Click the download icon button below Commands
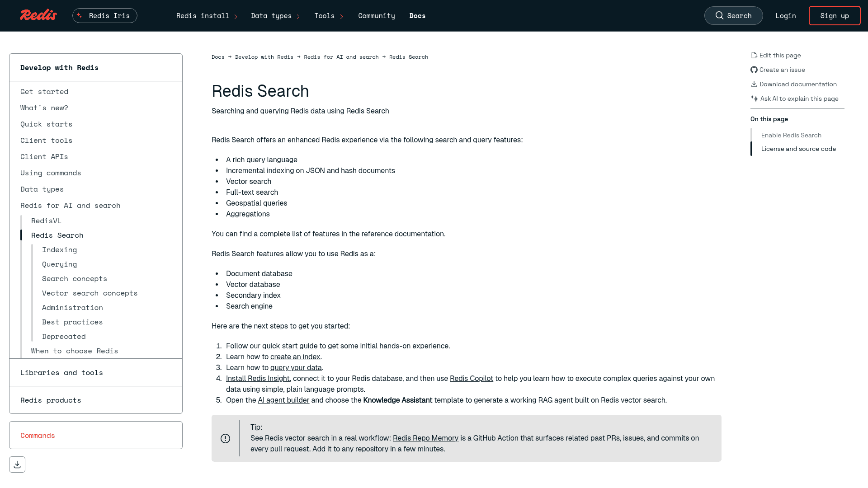Viewport: 868px width, 488px height. click(17, 465)
